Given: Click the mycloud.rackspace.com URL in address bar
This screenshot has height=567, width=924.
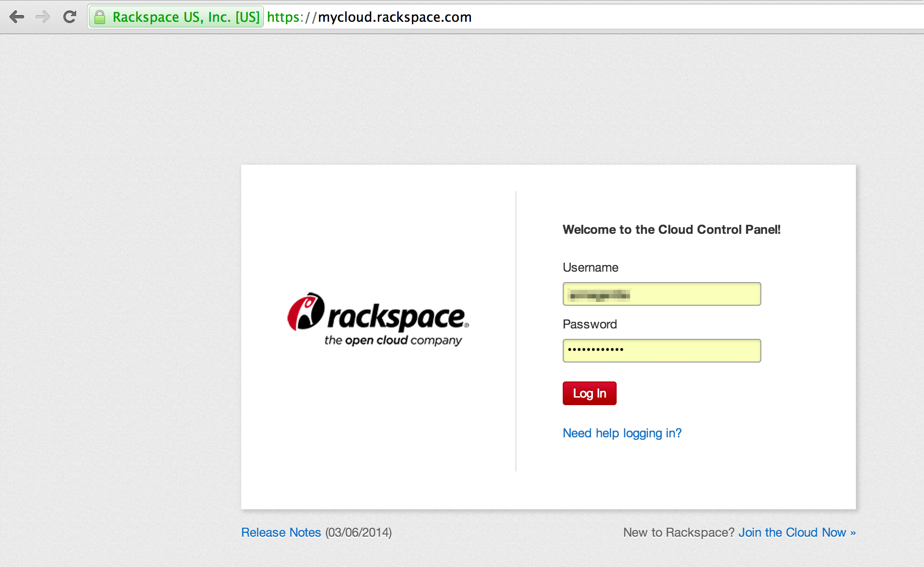Looking at the screenshot, I should point(394,17).
